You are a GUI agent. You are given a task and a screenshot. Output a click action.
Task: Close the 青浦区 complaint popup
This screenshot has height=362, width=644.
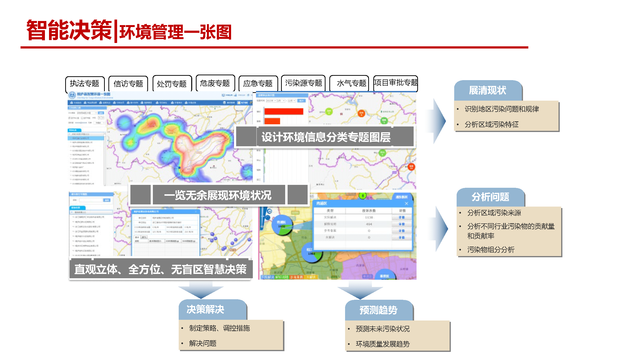(406, 203)
